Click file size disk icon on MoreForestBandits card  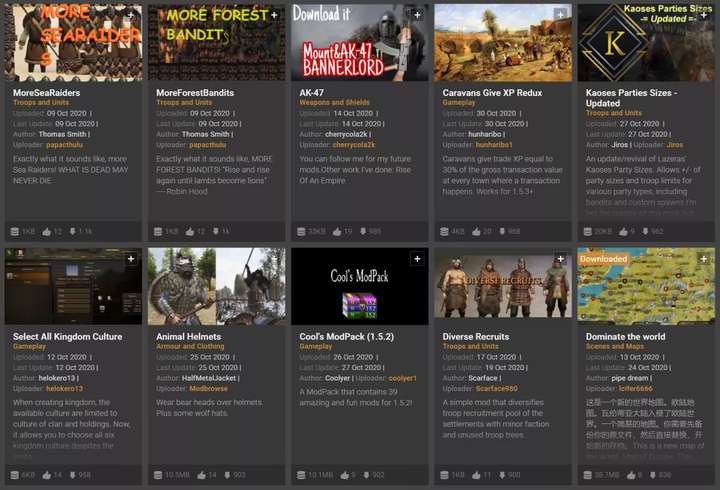pos(158,231)
